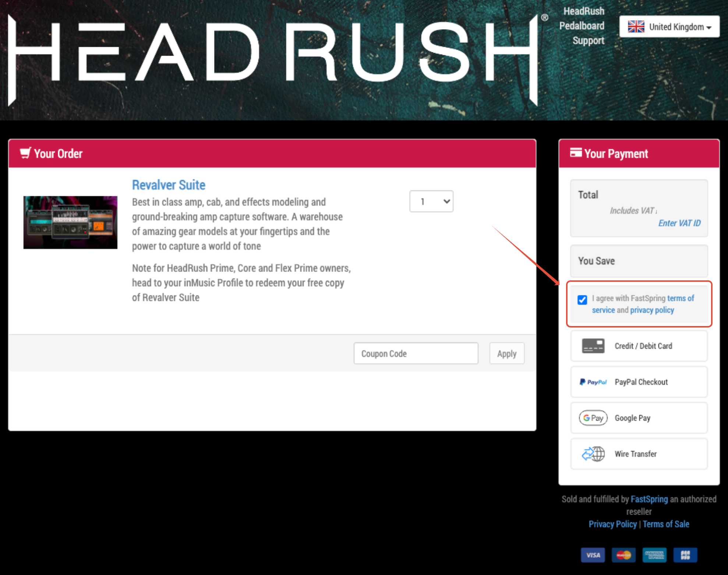Click the UK flag icon
This screenshot has width=728, height=575.
pyautogui.click(x=636, y=27)
